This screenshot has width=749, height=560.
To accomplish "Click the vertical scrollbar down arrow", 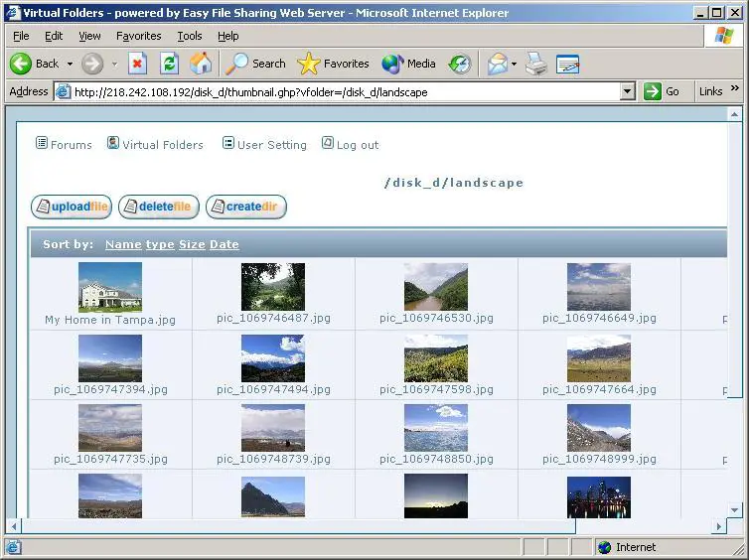I will [x=735, y=509].
